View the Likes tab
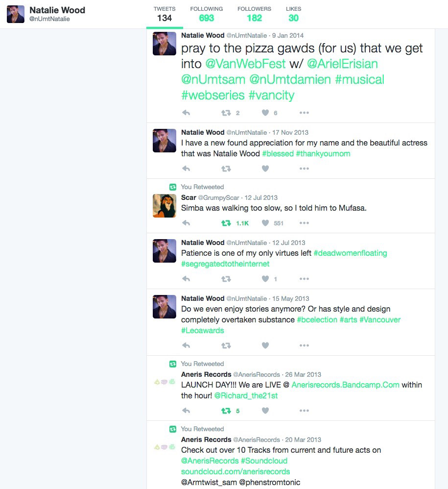448x489 pixels. [293, 14]
